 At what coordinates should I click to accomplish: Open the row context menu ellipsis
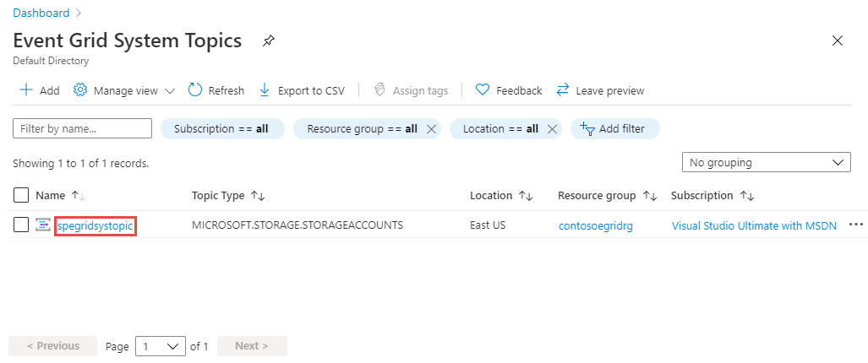click(856, 225)
